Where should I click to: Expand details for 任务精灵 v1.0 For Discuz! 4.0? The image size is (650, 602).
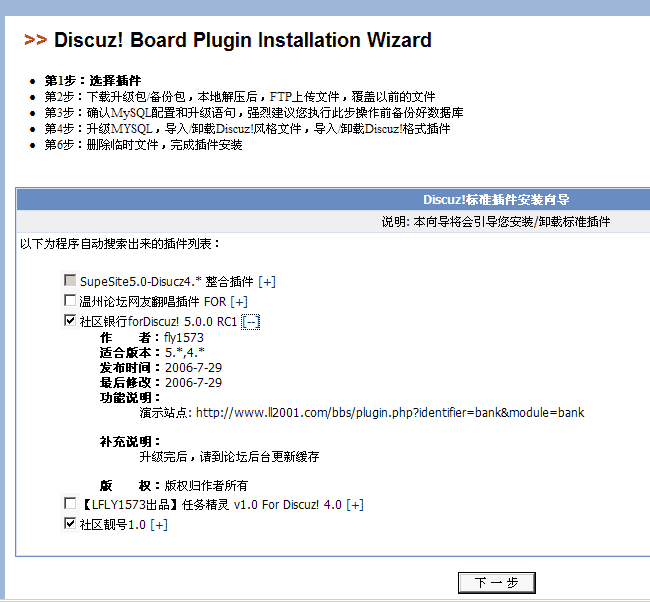(355, 505)
